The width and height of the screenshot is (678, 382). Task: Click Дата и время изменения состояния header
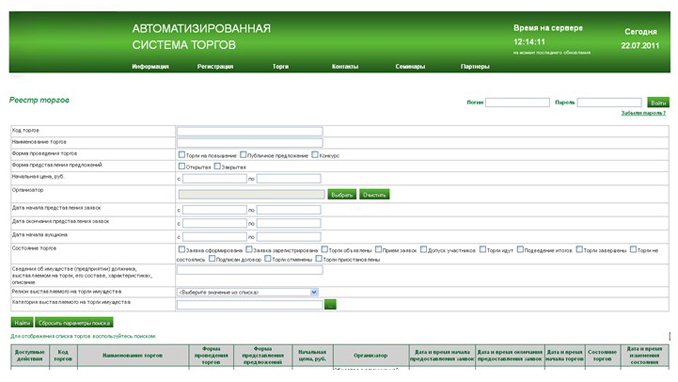point(644,356)
